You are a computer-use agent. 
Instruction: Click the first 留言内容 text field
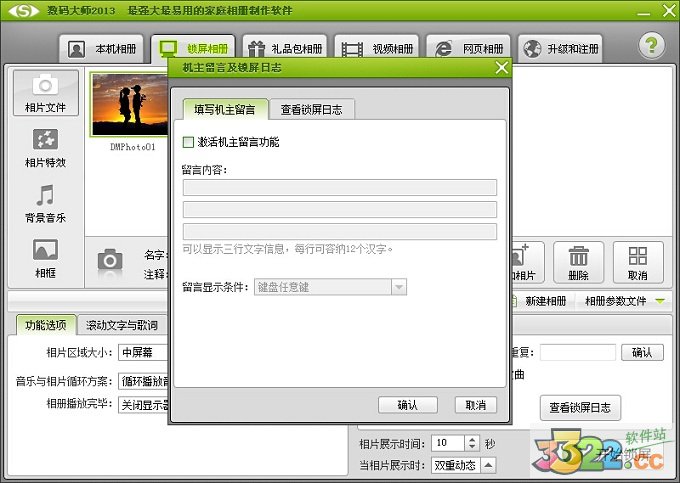click(340, 187)
